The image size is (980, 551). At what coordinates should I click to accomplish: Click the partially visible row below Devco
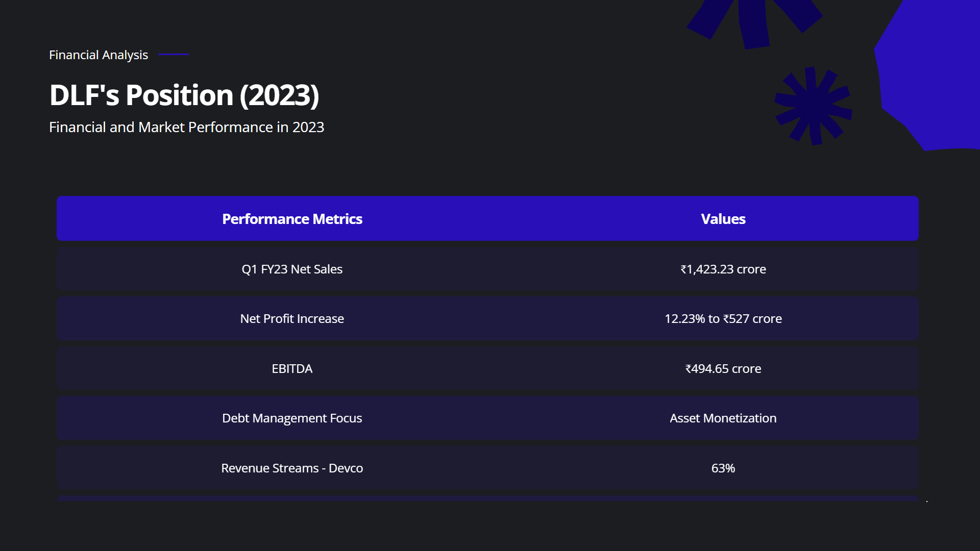coord(487,498)
